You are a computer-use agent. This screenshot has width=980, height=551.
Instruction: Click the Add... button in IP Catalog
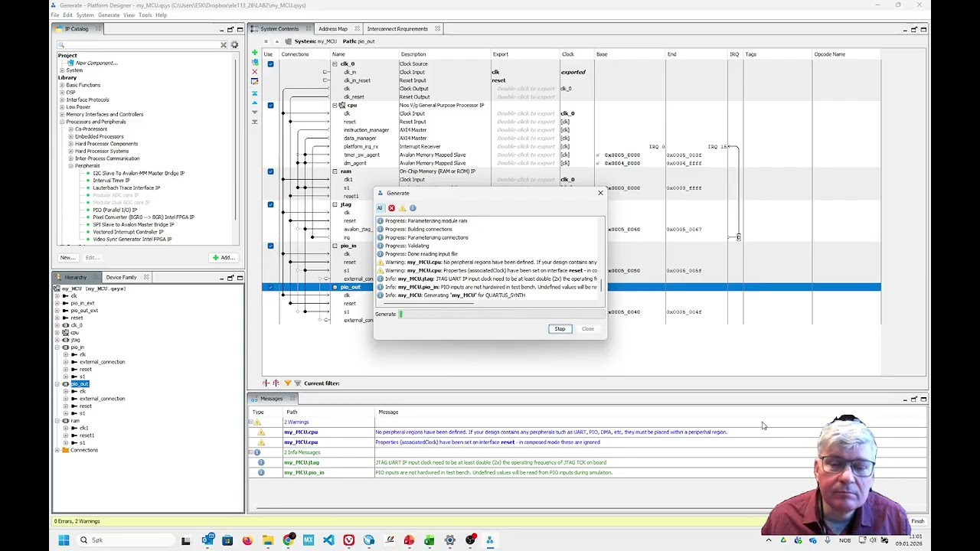[223, 257]
